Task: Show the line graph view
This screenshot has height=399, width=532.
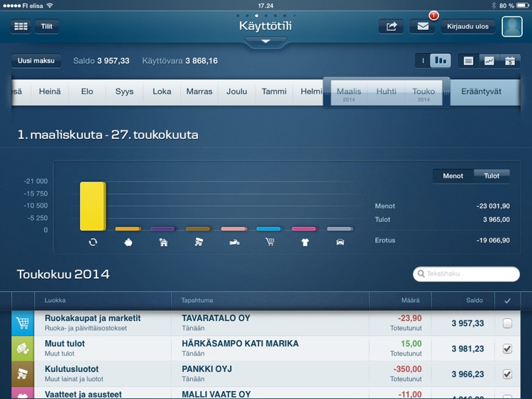Action: [x=489, y=61]
